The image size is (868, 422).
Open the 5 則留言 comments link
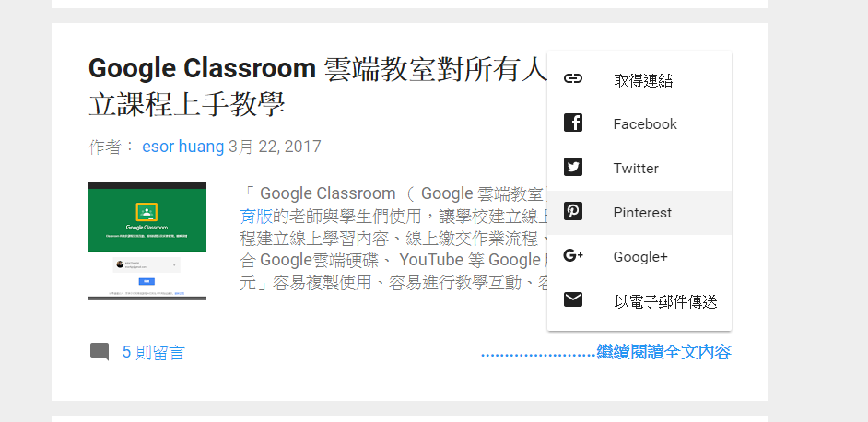[153, 352]
